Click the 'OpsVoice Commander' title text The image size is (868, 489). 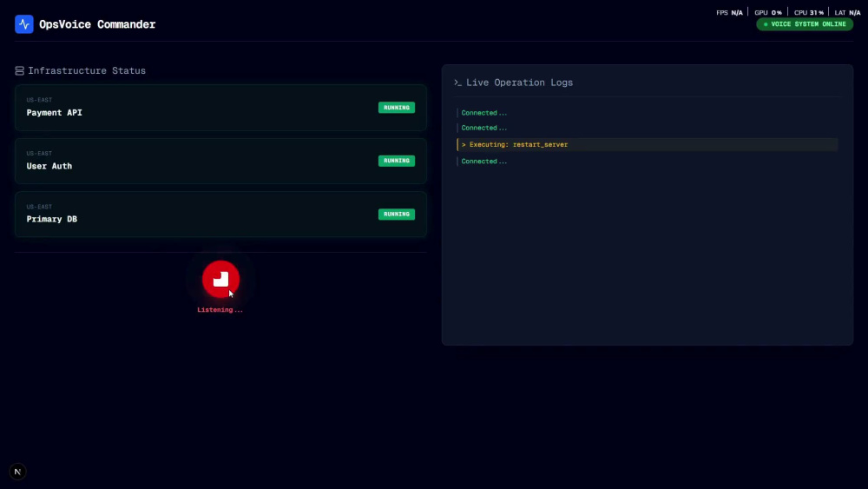pos(97,24)
